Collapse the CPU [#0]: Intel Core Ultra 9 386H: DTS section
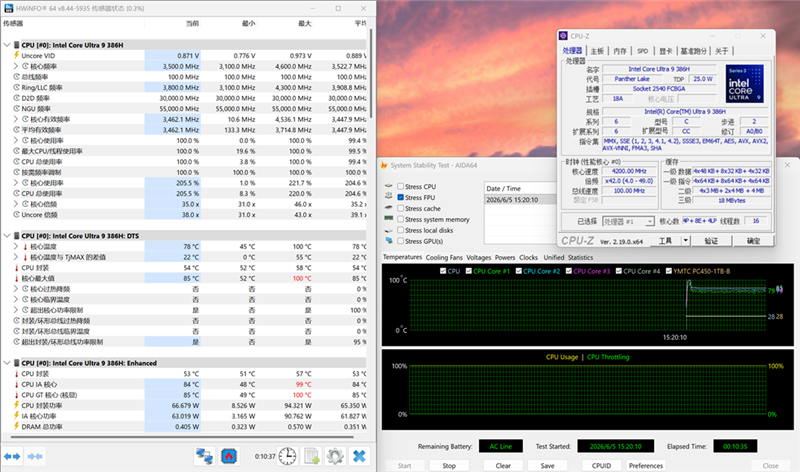The image size is (800, 472). [7, 236]
